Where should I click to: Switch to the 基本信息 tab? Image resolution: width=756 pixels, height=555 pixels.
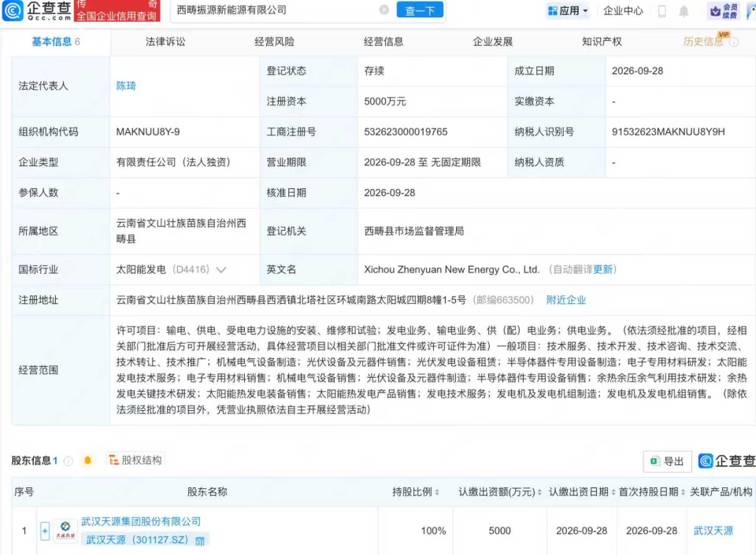(55, 42)
